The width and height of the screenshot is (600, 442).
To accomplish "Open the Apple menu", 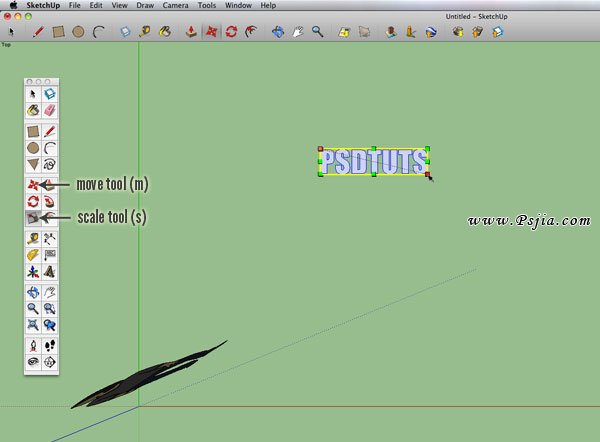I will (12, 6).
